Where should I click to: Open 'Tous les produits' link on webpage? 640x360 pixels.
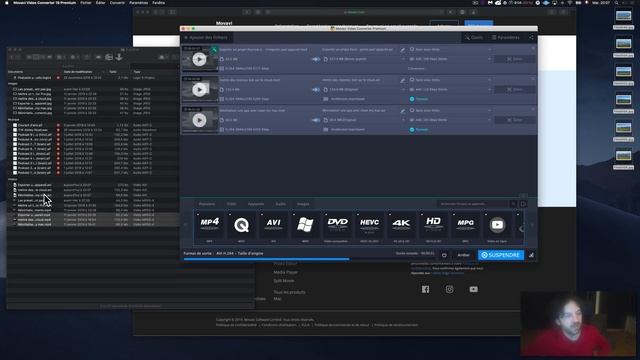[289, 292]
